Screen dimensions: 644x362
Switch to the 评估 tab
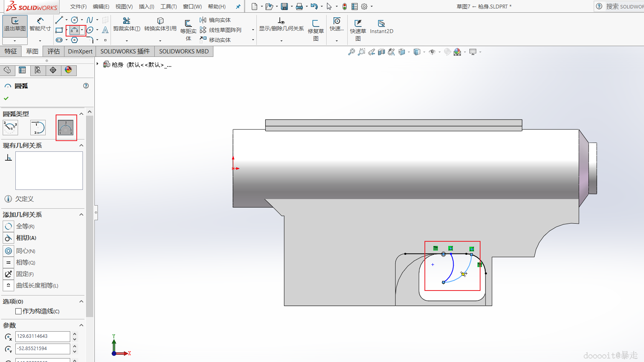(53, 51)
